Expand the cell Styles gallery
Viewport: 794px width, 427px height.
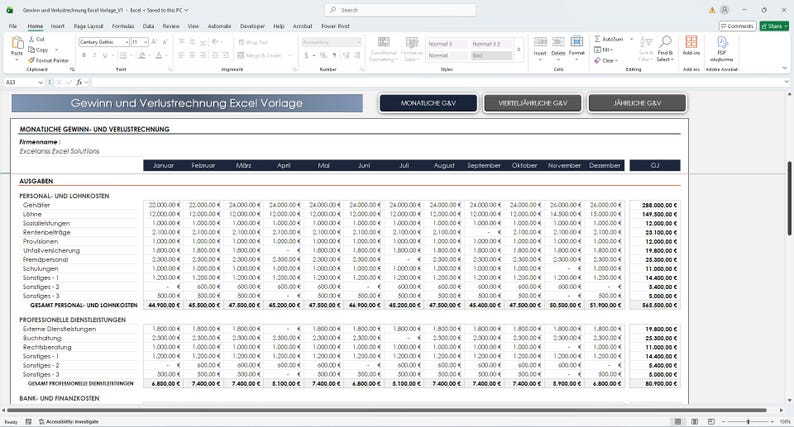518,50
